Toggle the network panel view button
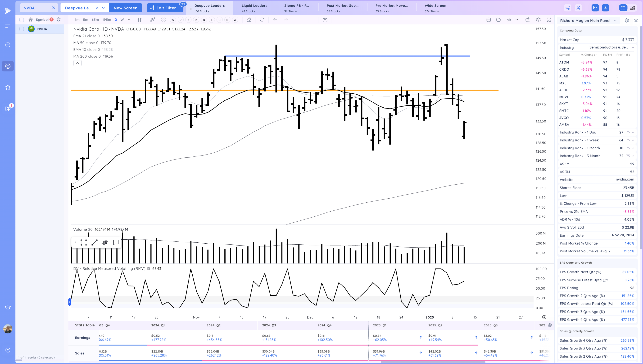 605,8
